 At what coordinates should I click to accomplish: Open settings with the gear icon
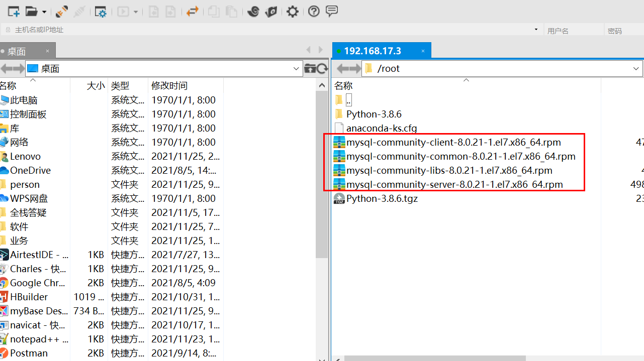[293, 11]
